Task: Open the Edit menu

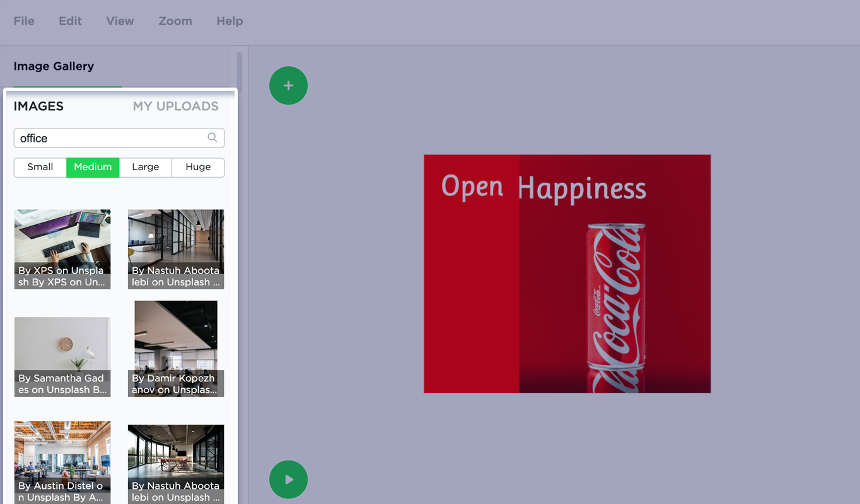Action: tap(70, 21)
